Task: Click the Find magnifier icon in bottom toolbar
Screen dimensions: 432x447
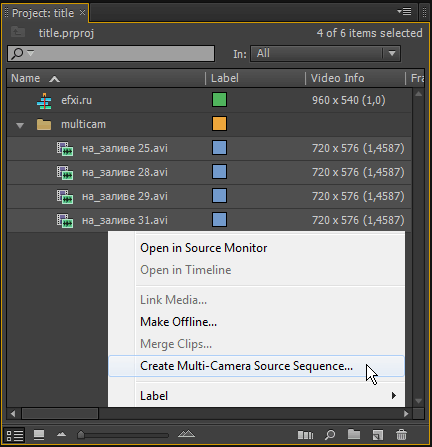Action: (330, 435)
